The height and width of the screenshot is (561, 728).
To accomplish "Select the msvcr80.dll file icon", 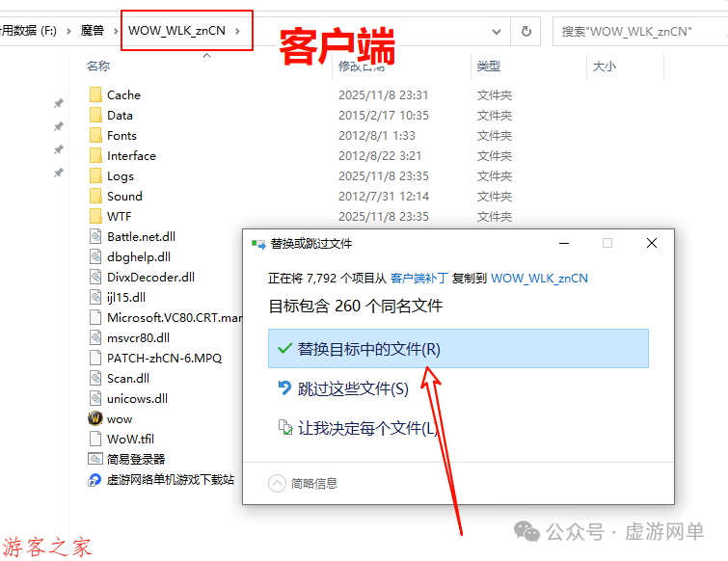I will pos(95,337).
